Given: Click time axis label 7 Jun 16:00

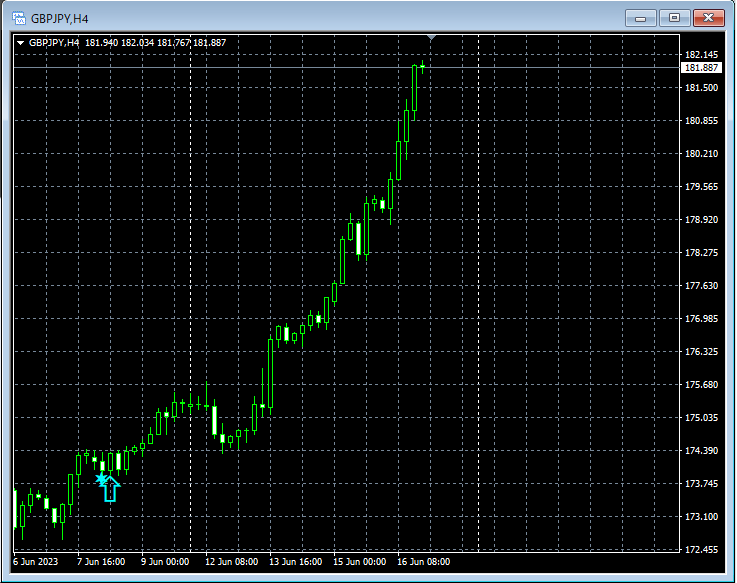Looking at the screenshot, I should click(x=101, y=562).
